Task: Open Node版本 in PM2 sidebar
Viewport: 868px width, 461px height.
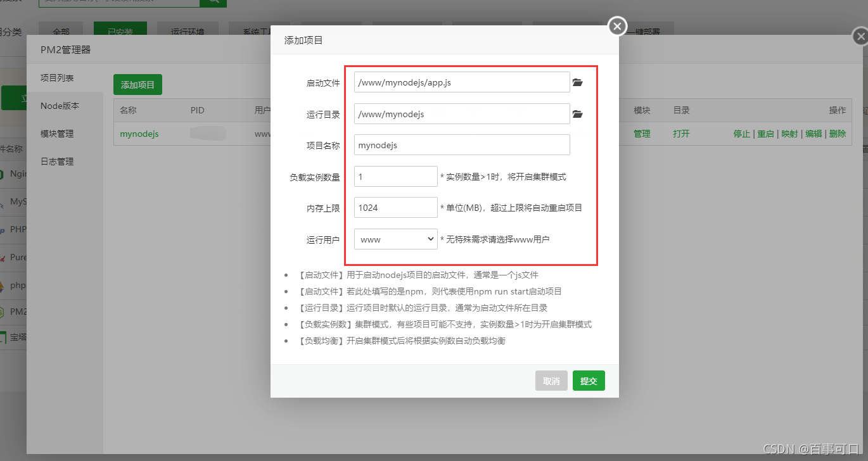Action: [x=65, y=106]
